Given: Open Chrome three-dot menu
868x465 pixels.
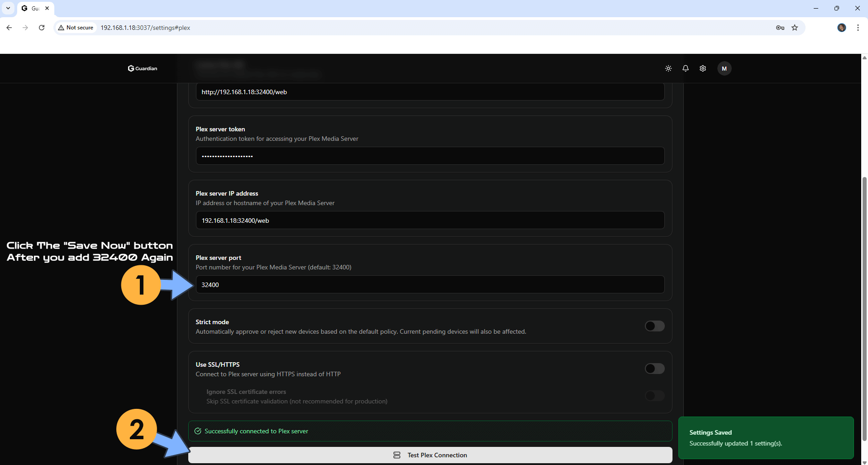Looking at the screenshot, I should (x=858, y=28).
